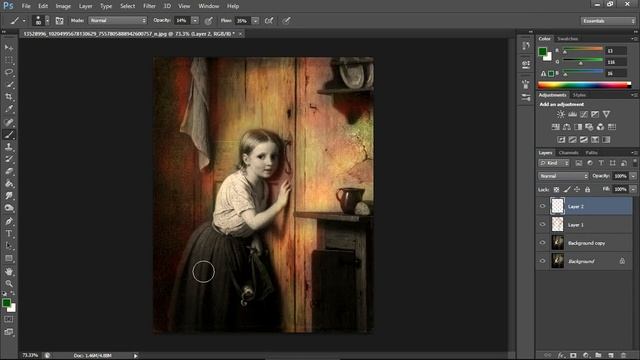Toggle lock transparent pixels
The width and height of the screenshot is (640, 360).
556,189
